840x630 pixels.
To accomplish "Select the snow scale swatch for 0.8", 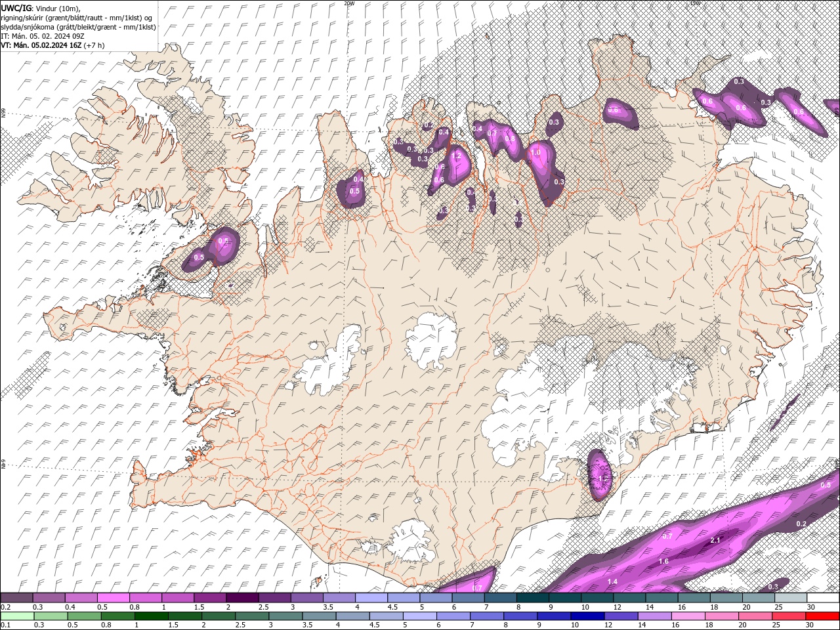I will (x=146, y=598).
